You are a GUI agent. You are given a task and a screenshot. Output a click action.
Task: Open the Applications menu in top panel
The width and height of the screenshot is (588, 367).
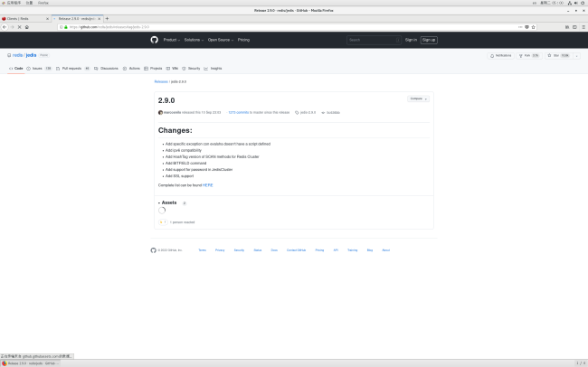[12, 3]
